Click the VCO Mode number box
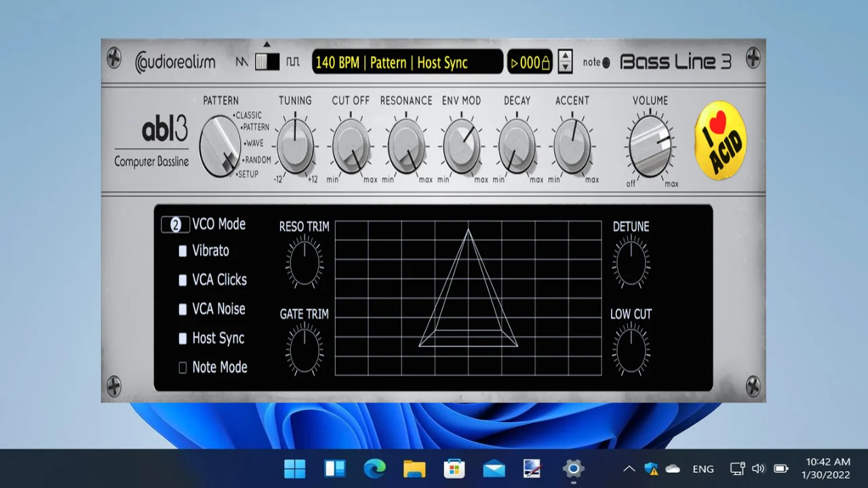Image resolution: width=868 pixels, height=488 pixels. tap(176, 225)
